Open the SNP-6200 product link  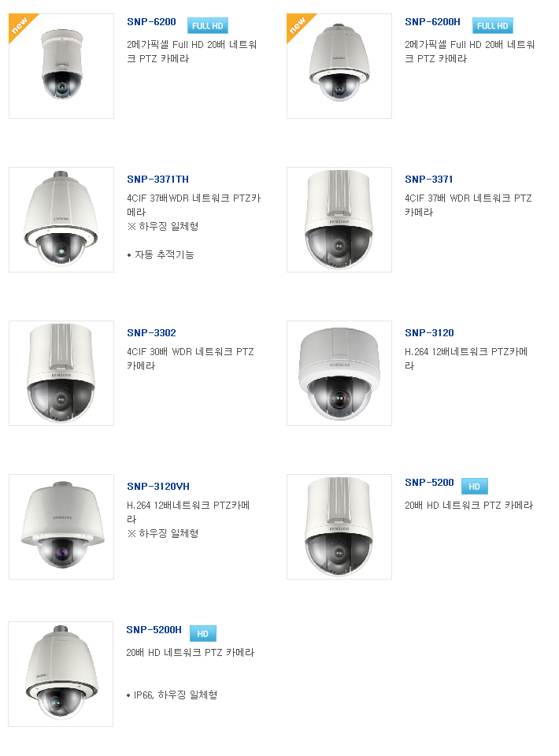[x=151, y=22]
